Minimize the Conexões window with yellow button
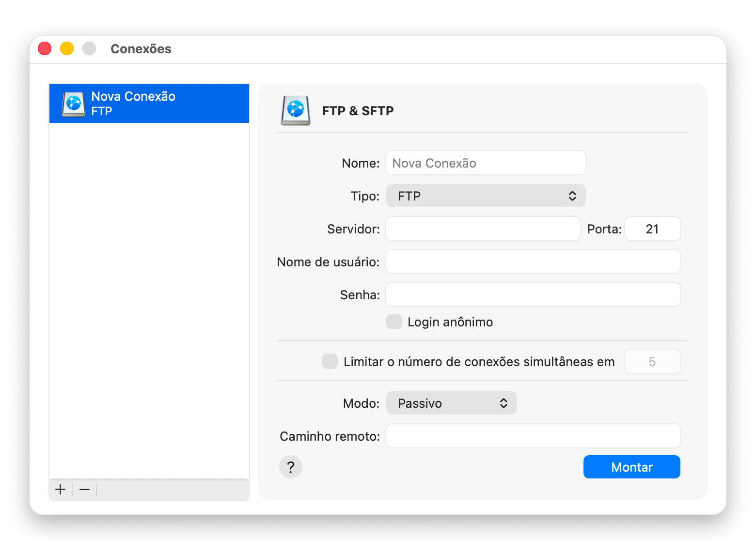 pyautogui.click(x=67, y=48)
